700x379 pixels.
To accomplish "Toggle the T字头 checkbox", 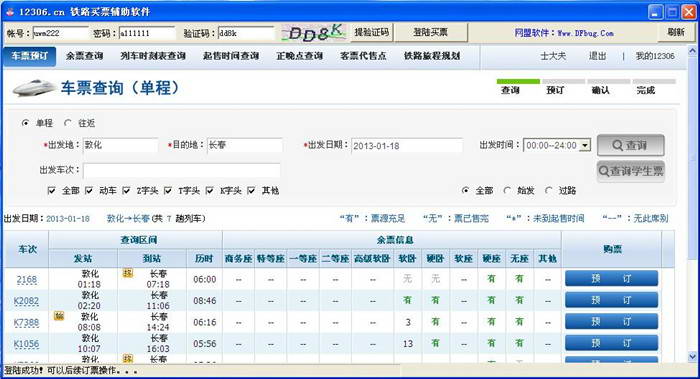I will click(168, 191).
